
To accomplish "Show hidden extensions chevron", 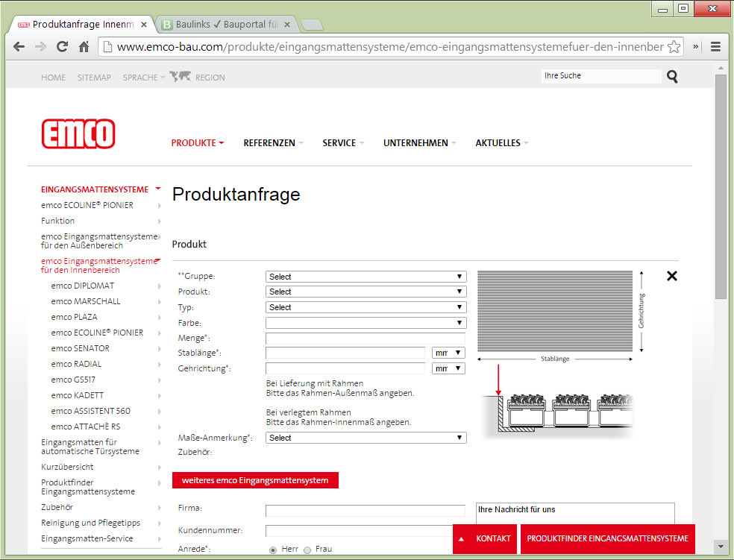I will tap(696, 47).
